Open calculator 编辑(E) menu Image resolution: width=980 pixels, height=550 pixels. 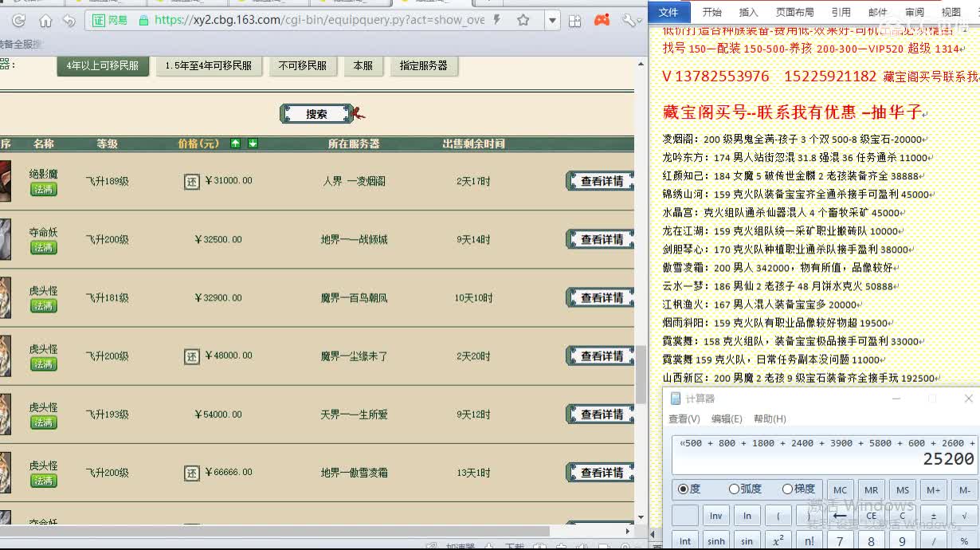tap(727, 419)
